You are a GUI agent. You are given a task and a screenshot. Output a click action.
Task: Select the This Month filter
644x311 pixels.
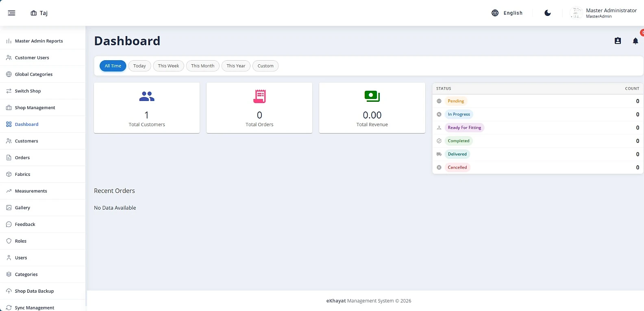tap(202, 66)
